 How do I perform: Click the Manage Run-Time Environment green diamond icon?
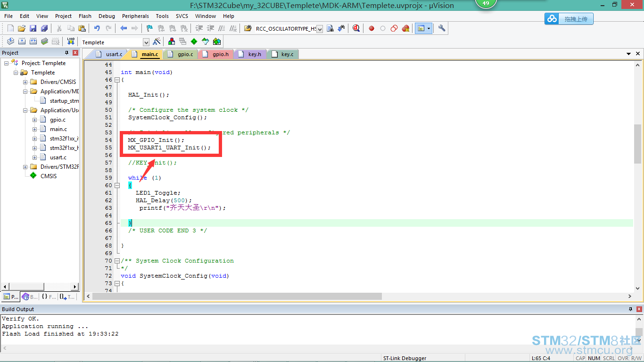194,41
